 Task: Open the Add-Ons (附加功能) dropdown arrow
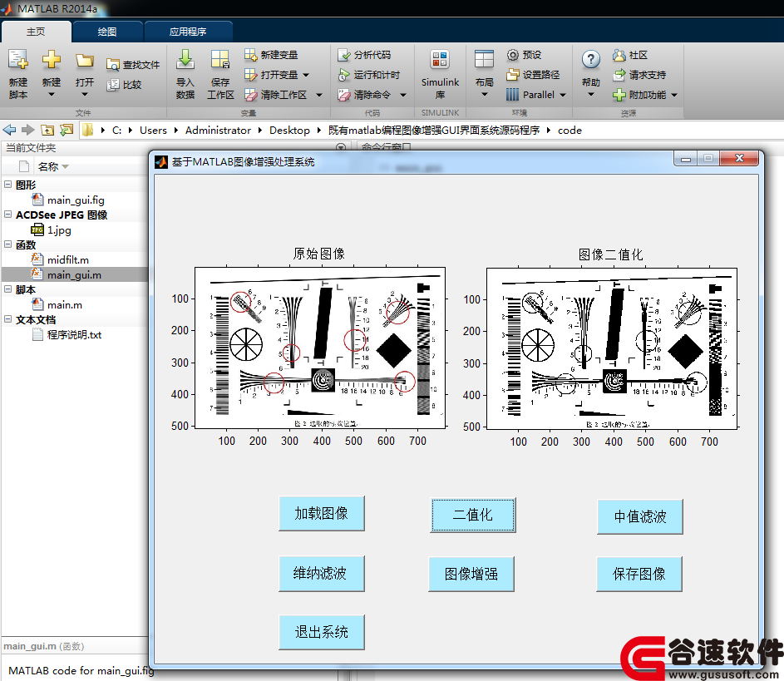tap(674, 95)
